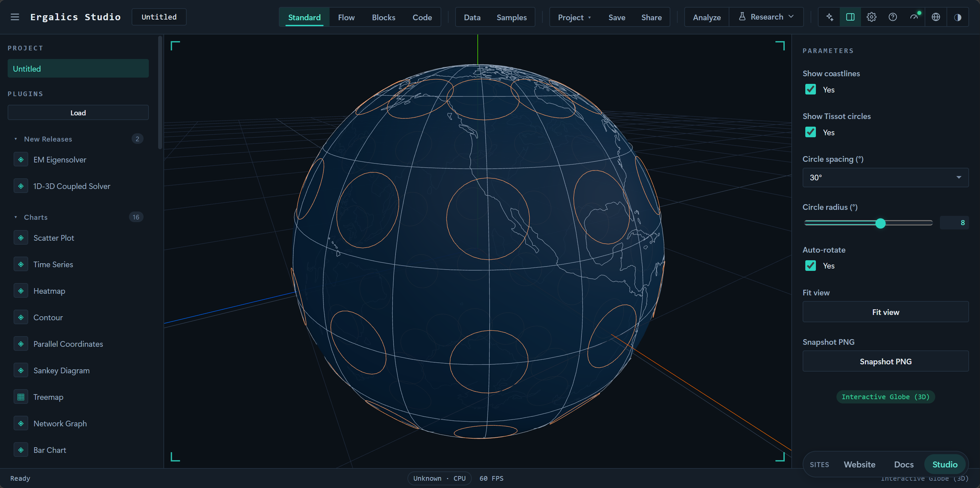Open the Research dropdown

[766, 17]
